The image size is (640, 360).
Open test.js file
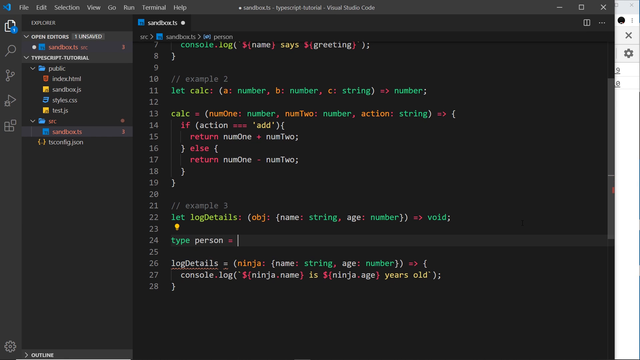click(x=60, y=111)
